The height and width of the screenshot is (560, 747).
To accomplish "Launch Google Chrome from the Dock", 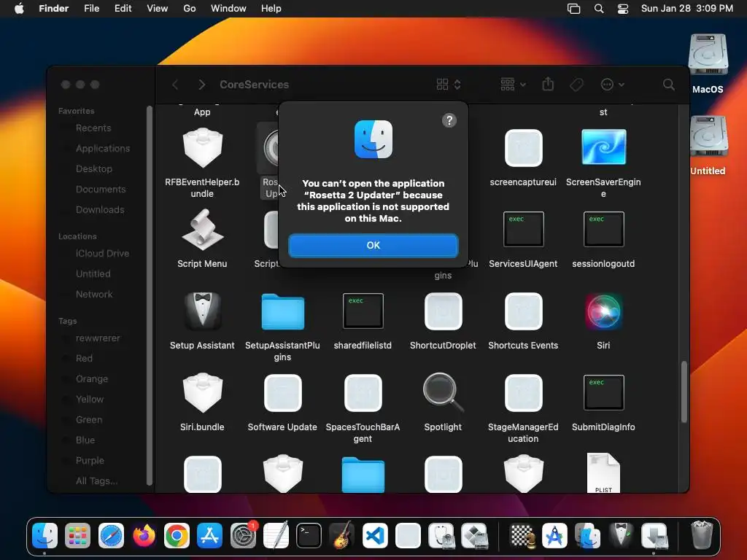I will point(177,536).
